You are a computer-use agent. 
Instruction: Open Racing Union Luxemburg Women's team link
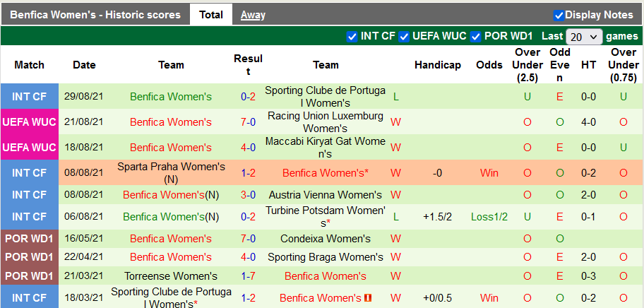pyautogui.click(x=326, y=122)
